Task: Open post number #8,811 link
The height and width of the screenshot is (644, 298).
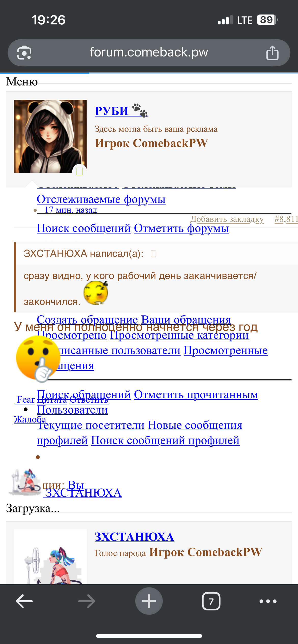Action: tap(286, 219)
